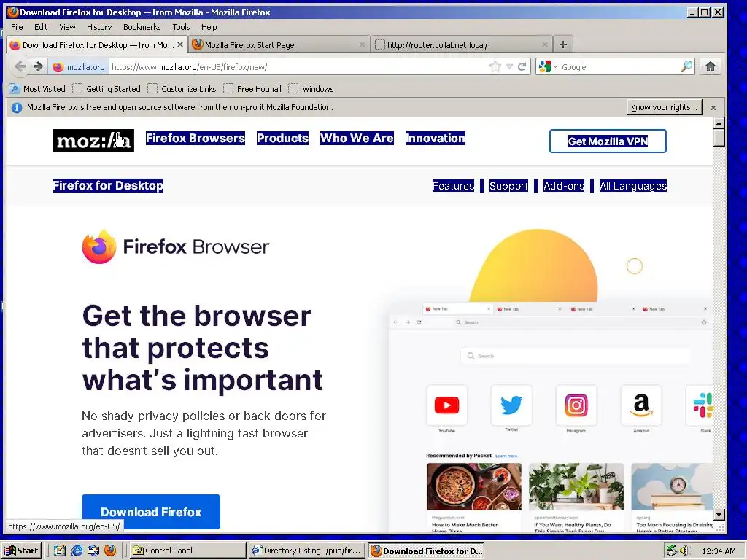Open the Edit menu
The height and width of the screenshot is (560, 747).
[41, 27]
